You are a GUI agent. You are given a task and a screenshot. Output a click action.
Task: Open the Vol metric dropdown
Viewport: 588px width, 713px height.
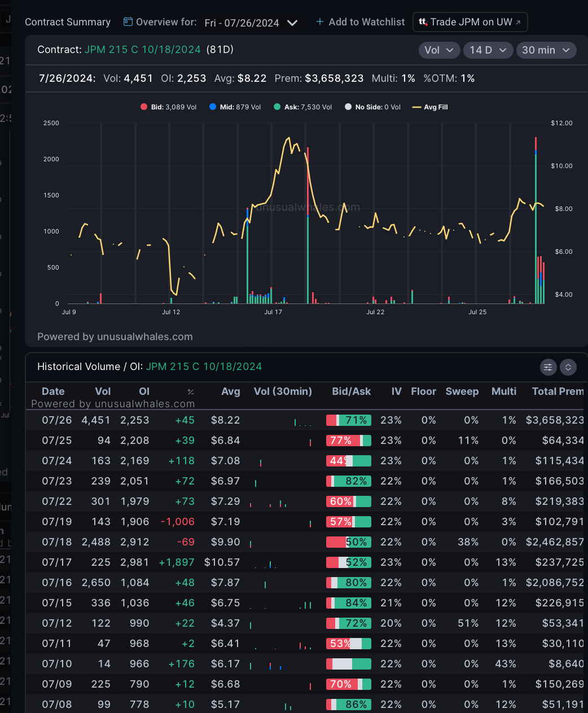coord(439,50)
